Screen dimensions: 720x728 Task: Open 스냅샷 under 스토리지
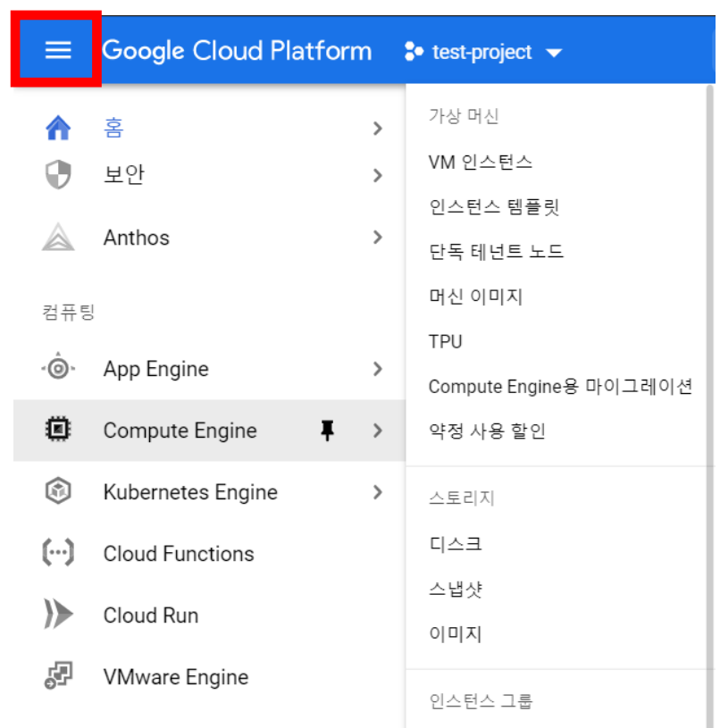click(x=456, y=589)
